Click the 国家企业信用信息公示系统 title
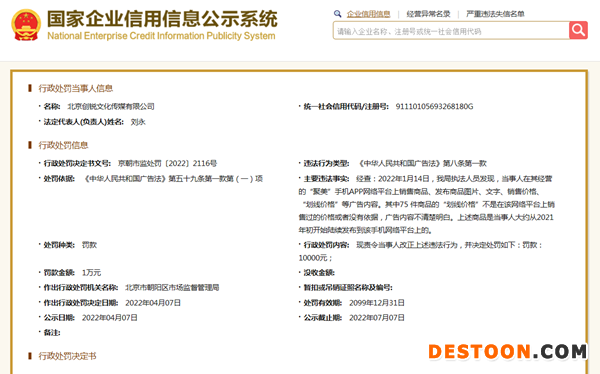 162,19
